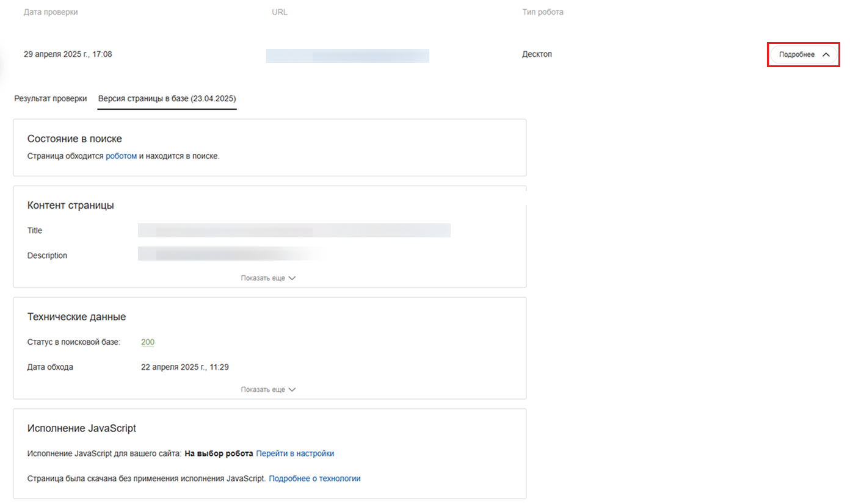Click the check date 29 апреля 2025
850x504 pixels.
pos(68,54)
